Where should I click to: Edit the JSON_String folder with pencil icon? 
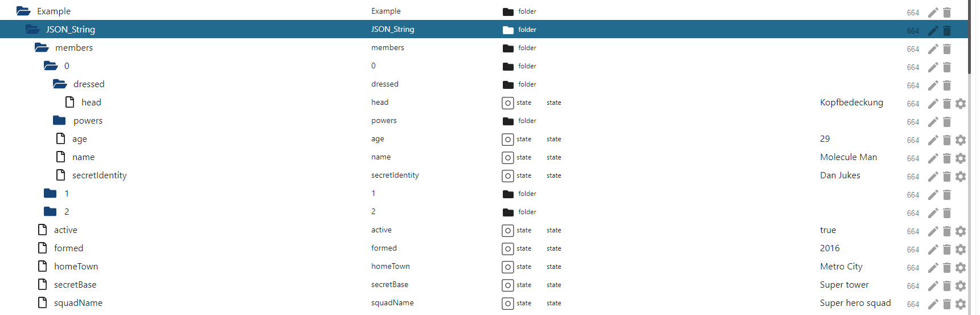(933, 31)
